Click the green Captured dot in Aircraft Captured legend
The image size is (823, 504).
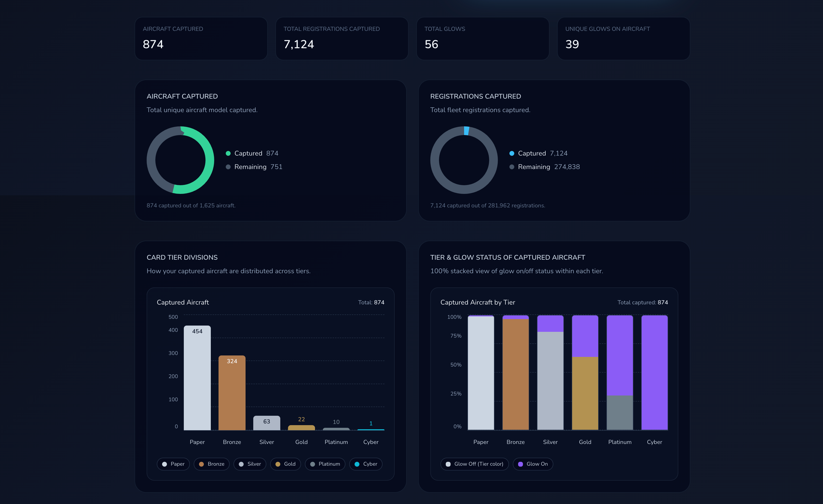click(228, 153)
